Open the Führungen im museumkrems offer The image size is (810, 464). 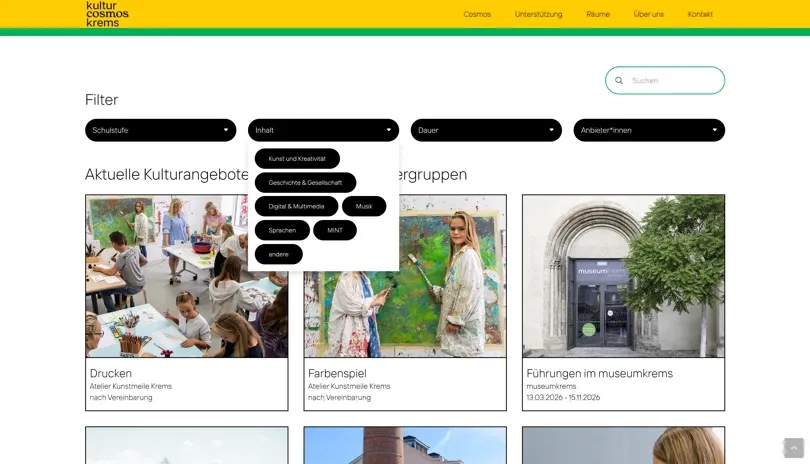point(599,373)
